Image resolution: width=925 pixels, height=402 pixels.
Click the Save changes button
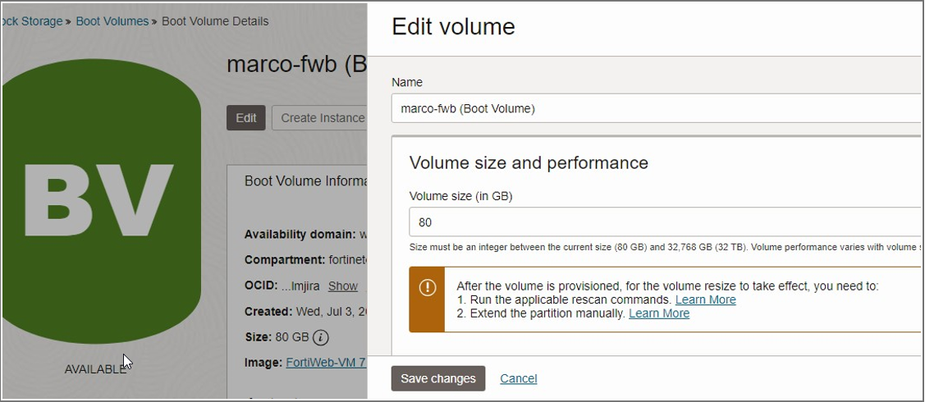(438, 379)
